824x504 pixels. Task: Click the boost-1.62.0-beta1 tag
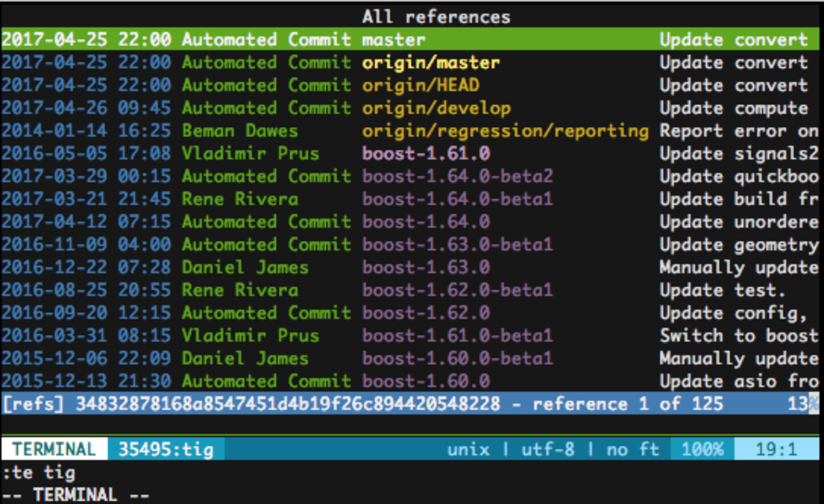[x=457, y=290]
